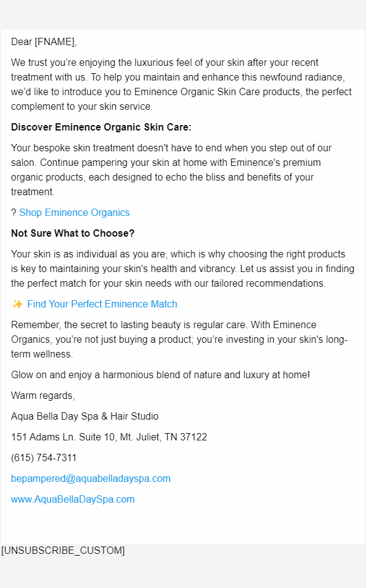The width and height of the screenshot is (366, 588).
Task: Click the (615) 754-7311 phone number
Action: tap(44, 458)
